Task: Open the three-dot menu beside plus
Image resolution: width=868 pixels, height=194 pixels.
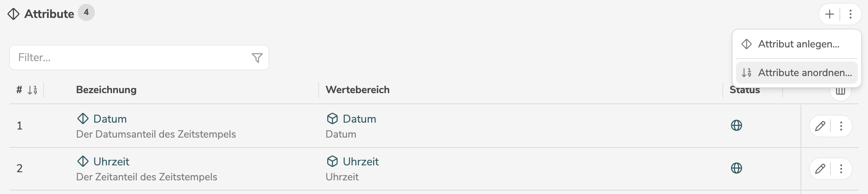Action: pyautogui.click(x=850, y=14)
